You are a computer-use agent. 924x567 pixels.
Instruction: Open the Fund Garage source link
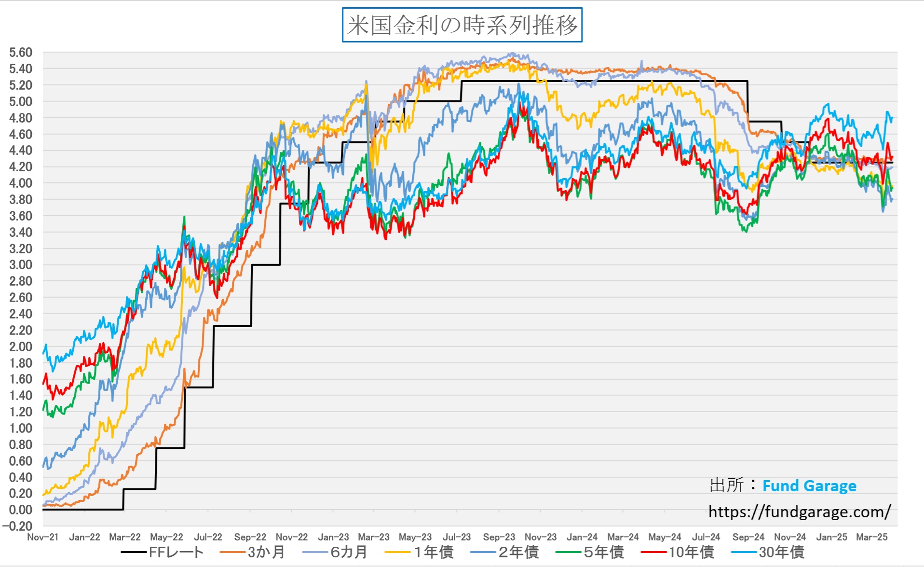pos(809,485)
